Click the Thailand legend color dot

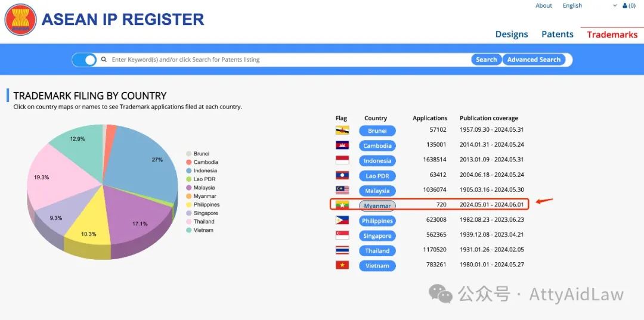(x=188, y=222)
